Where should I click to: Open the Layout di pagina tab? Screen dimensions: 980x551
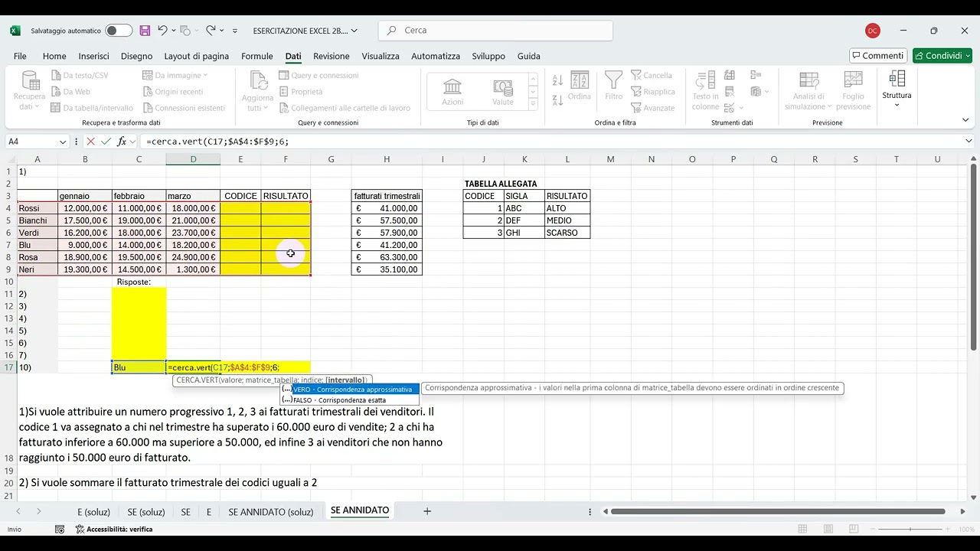197,56
